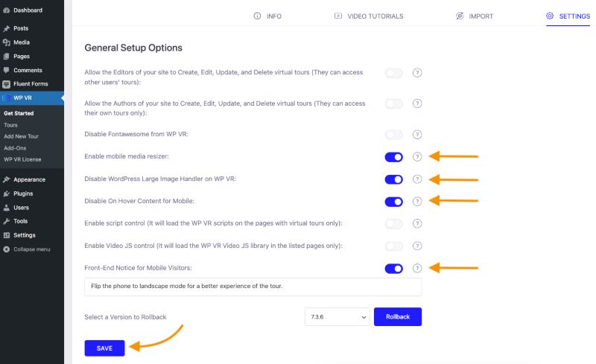Toggle Enable mobile media resizer switch
Image resolution: width=596 pixels, height=364 pixels.
[x=394, y=157]
